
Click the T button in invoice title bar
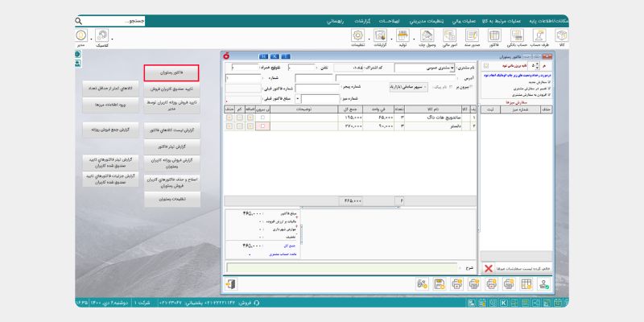point(286,56)
